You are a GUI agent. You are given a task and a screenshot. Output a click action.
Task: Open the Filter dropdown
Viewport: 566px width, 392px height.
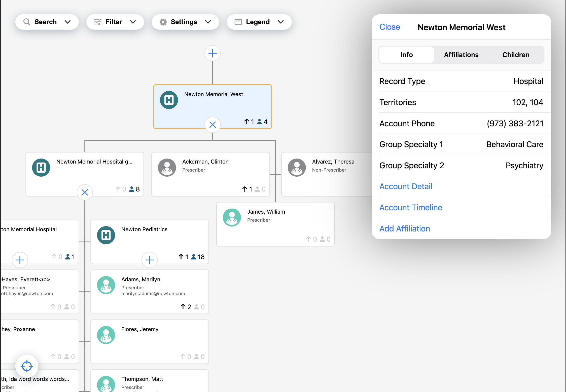click(x=115, y=22)
